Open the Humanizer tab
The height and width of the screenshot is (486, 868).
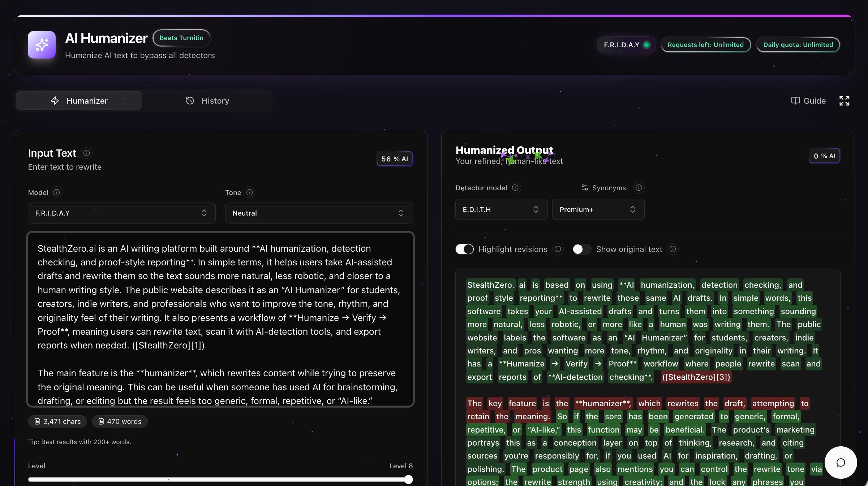(x=79, y=101)
